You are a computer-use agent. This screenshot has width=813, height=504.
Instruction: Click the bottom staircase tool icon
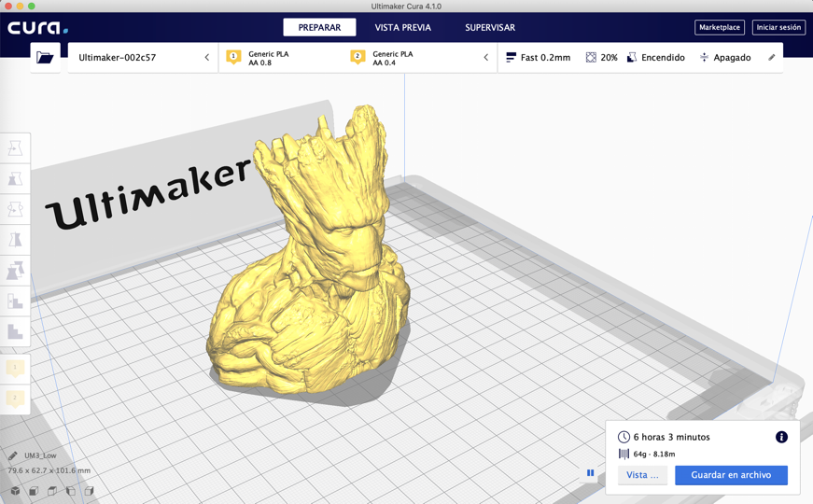click(15, 331)
